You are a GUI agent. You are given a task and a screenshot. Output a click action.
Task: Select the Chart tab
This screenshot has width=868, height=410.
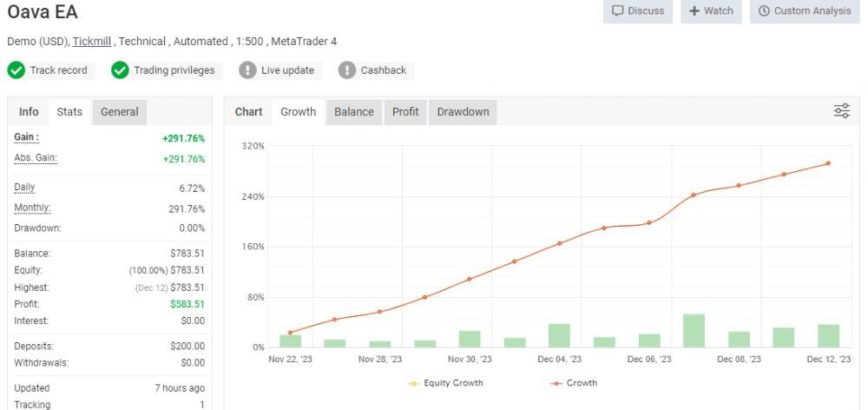click(x=248, y=112)
